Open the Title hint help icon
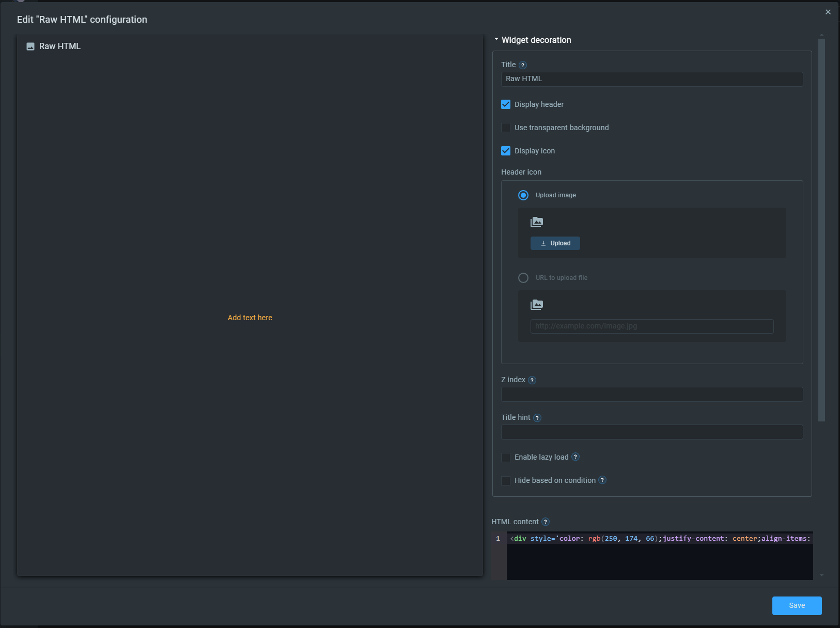 coord(537,418)
